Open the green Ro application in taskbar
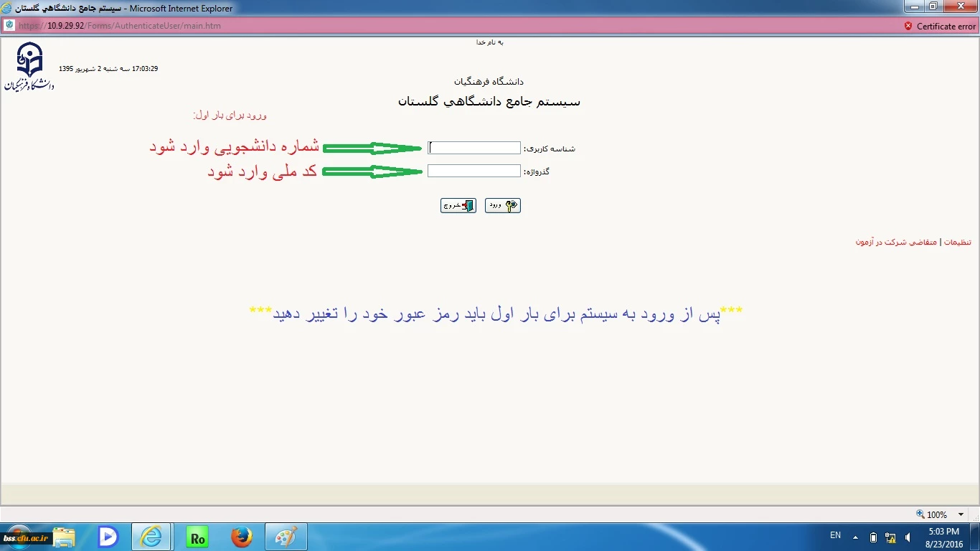 click(197, 537)
